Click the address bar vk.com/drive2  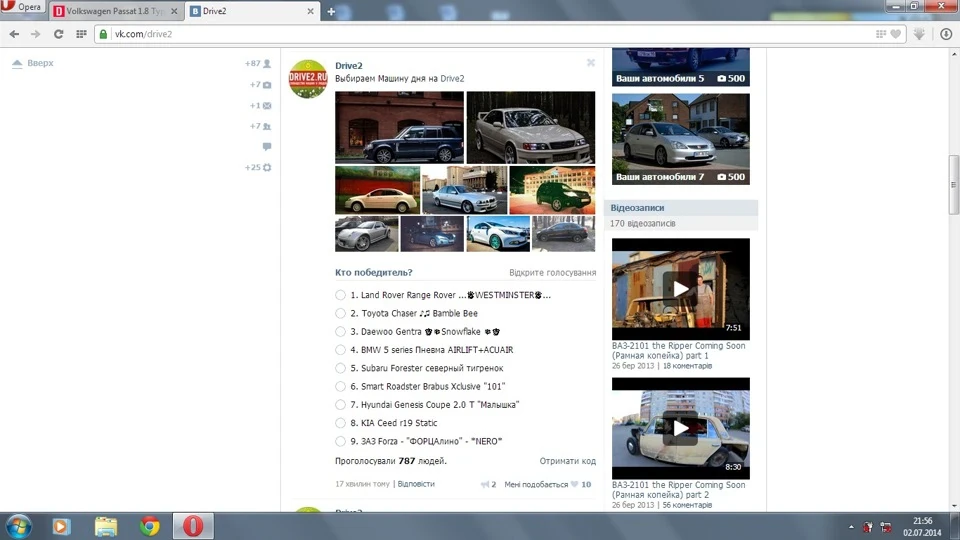490,34
